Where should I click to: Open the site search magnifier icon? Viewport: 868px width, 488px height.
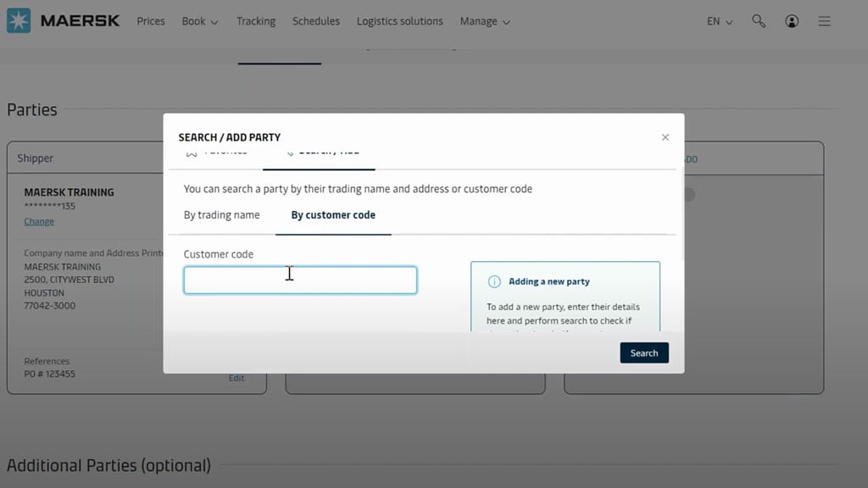point(759,21)
